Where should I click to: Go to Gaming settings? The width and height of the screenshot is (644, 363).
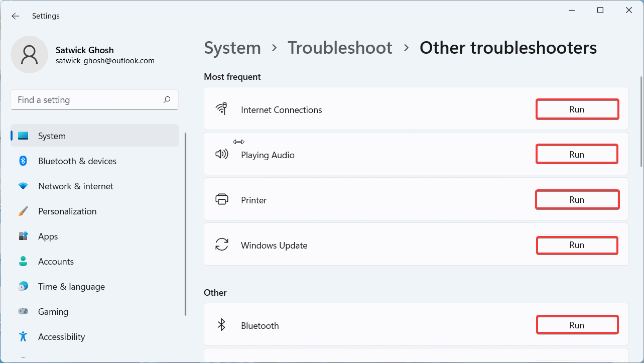94,312
